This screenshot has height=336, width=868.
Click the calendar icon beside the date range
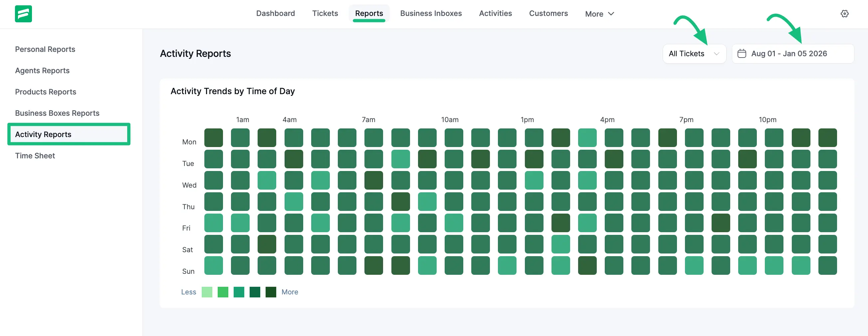tap(742, 53)
